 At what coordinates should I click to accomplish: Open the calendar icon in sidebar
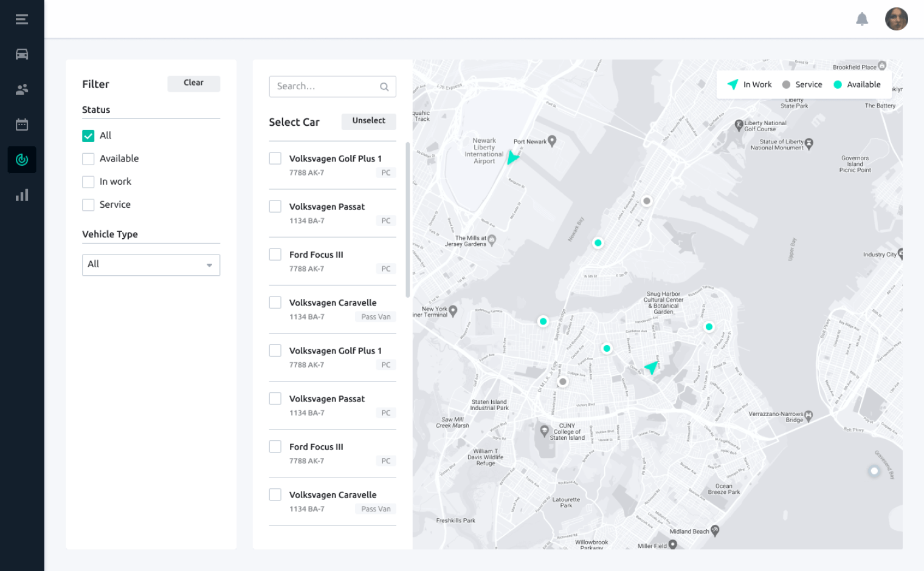tap(22, 124)
